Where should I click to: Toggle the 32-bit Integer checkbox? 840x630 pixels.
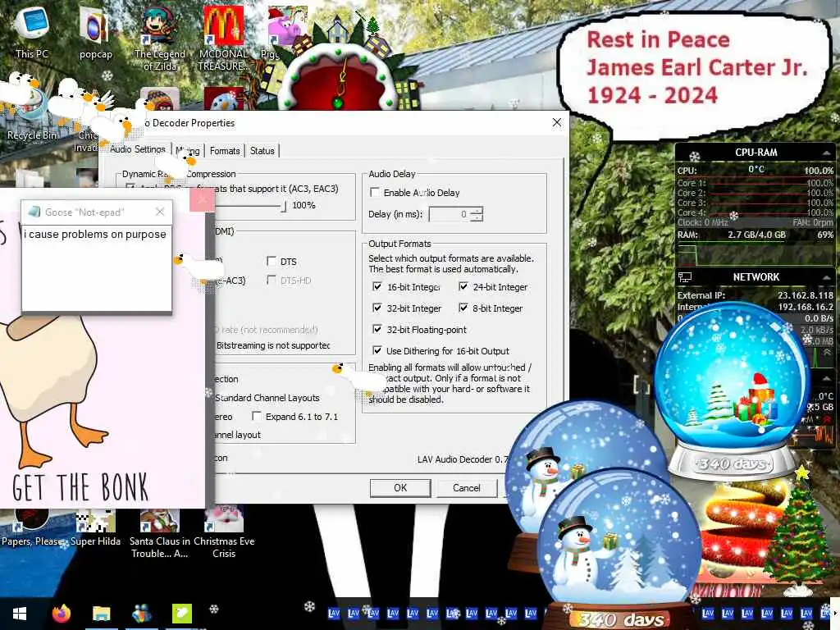coord(377,308)
